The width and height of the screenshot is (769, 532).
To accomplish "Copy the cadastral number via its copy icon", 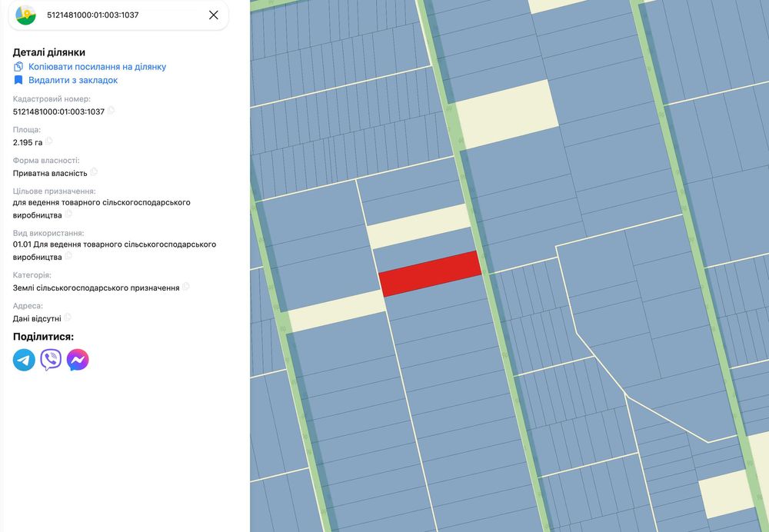I will click(111, 111).
